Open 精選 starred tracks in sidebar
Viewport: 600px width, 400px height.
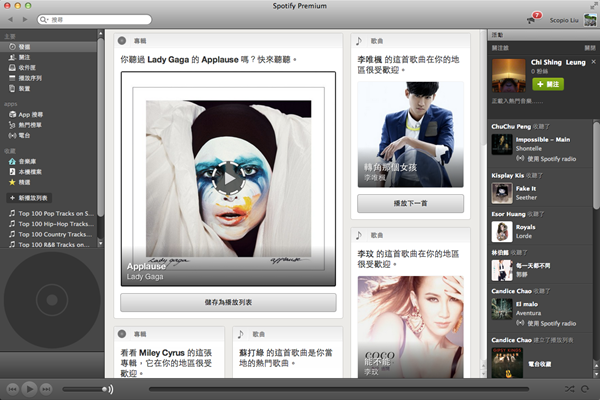(x=24, y=182)
